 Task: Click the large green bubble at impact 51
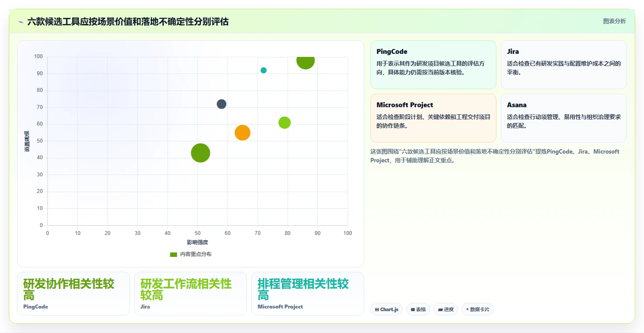pyautogui.click(x=201, y=153)
